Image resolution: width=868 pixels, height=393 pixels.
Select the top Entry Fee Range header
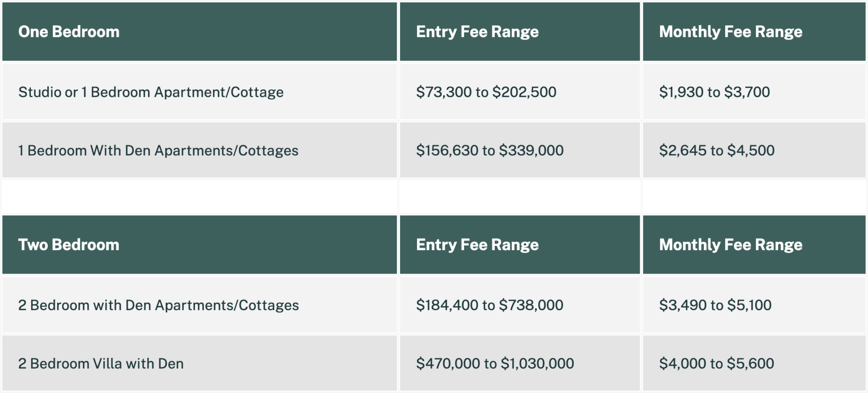[x=520, y=32]
